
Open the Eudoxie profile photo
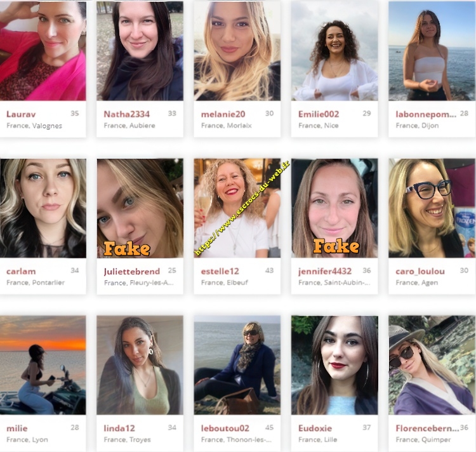(334, 365)
